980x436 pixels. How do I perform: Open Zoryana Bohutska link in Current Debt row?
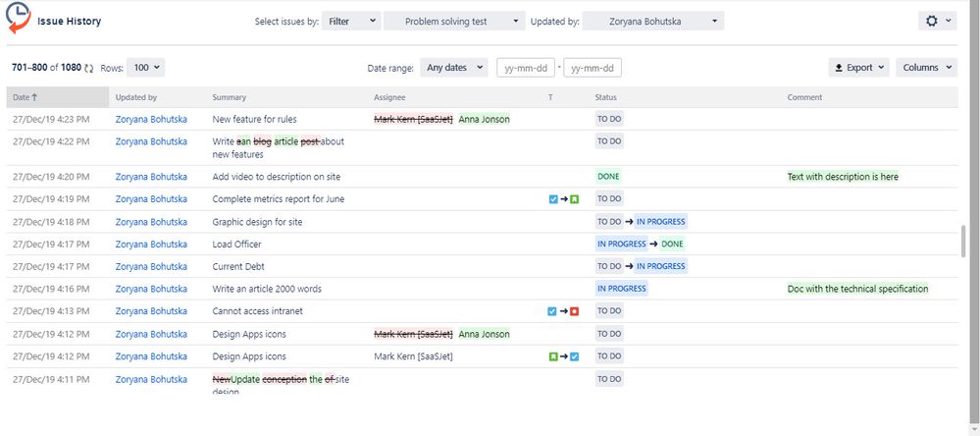tap(151, 266)
